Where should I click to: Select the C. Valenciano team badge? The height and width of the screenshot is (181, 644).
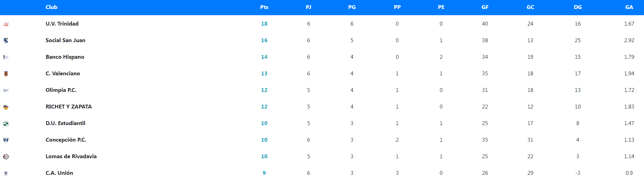point(6,74)
